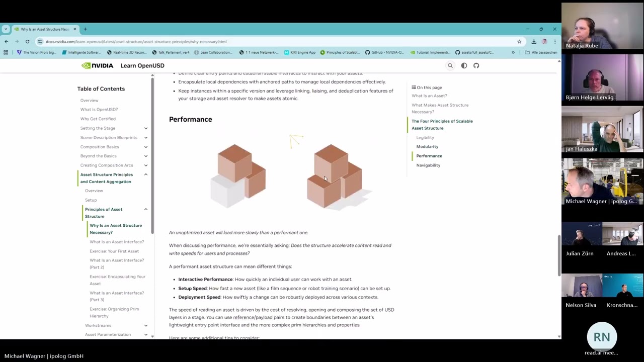Collapse 'Asset Structure Principles and Content Aggregation'
644x362 pixels.
click(146, 174)
